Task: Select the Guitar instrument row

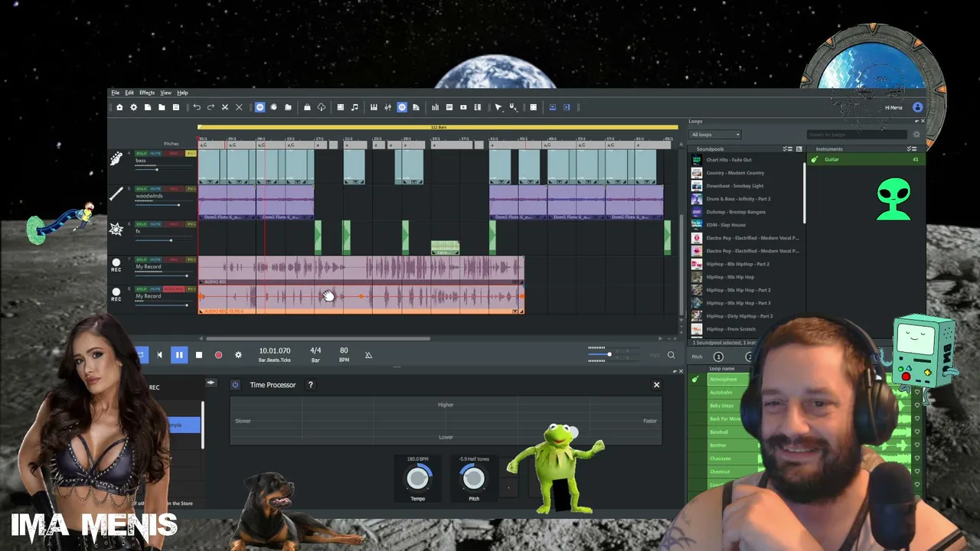Action: 865,159
